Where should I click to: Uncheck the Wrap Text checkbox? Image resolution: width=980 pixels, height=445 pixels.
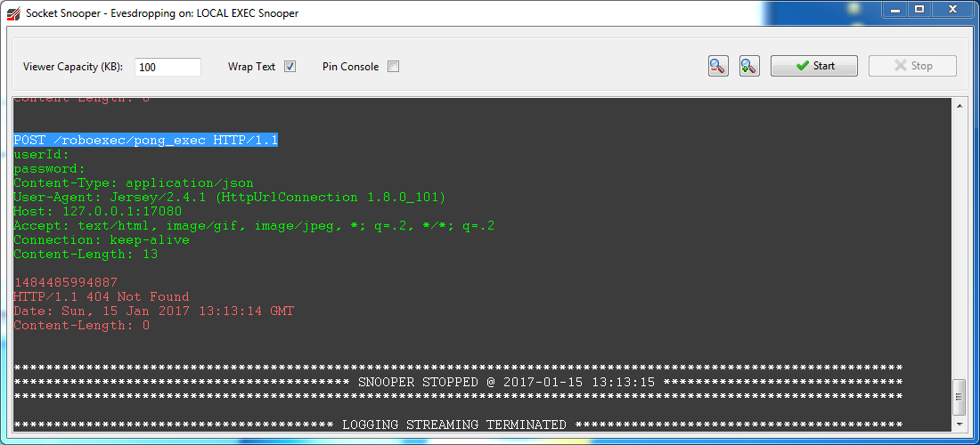290,67
